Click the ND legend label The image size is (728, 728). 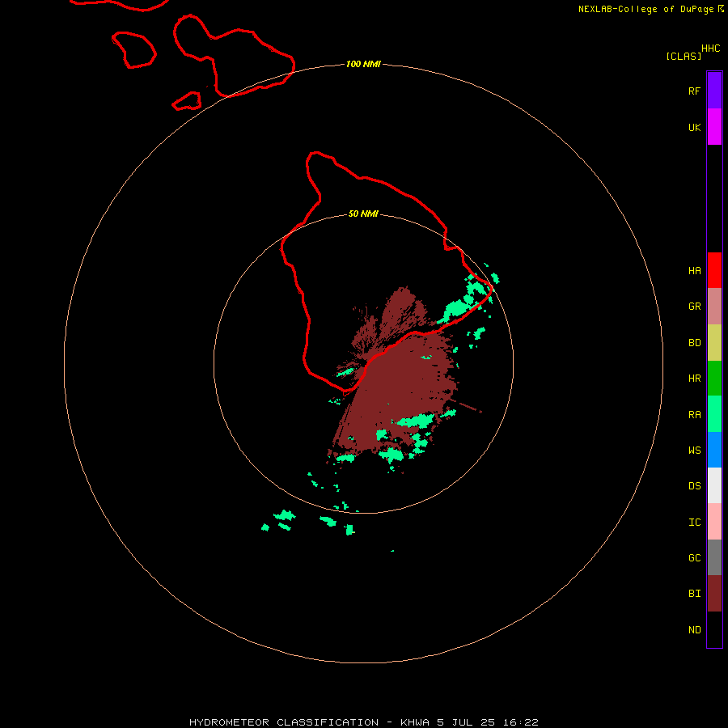click(694, 630)
